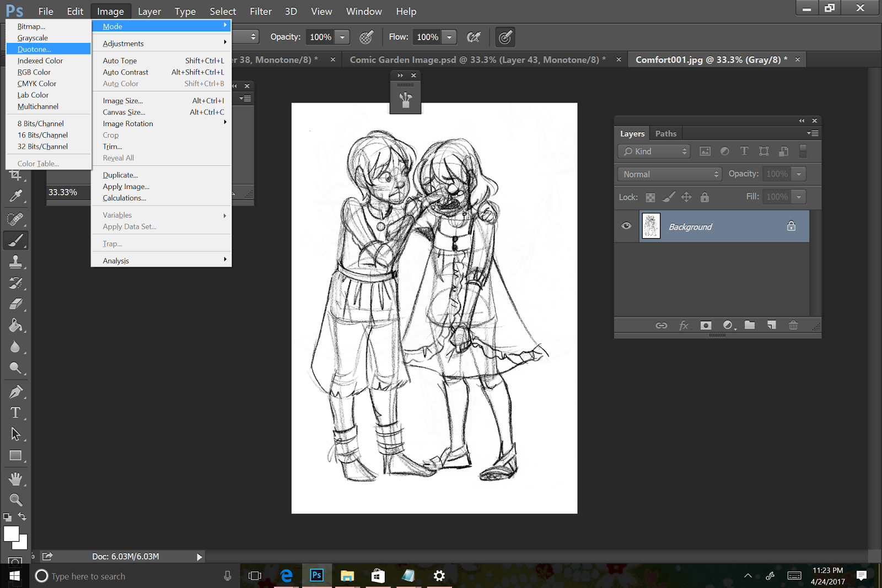The height and width of the screenshot is (588, 882).
Task: Enable airbrush-style build-up effects button
Action: (474, 37)
